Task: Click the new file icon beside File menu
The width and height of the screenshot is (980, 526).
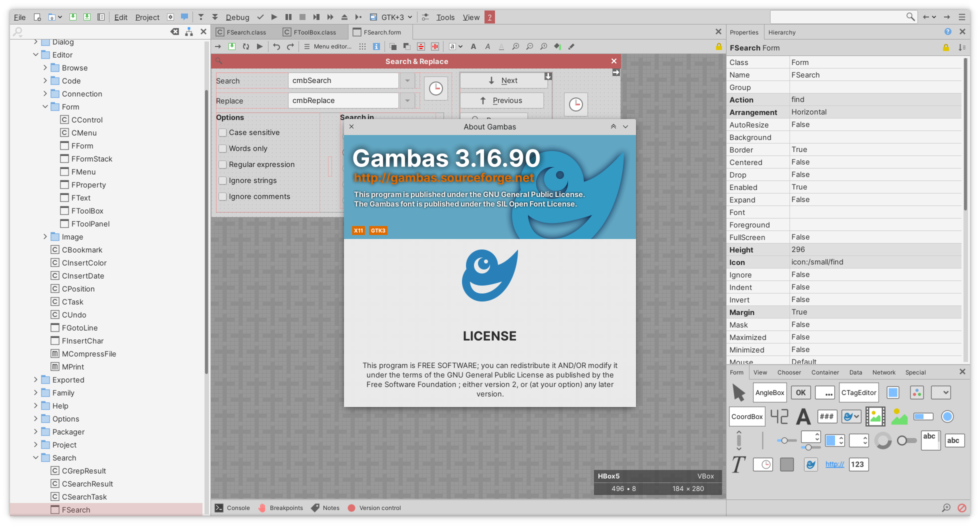Action: point(37,17)
